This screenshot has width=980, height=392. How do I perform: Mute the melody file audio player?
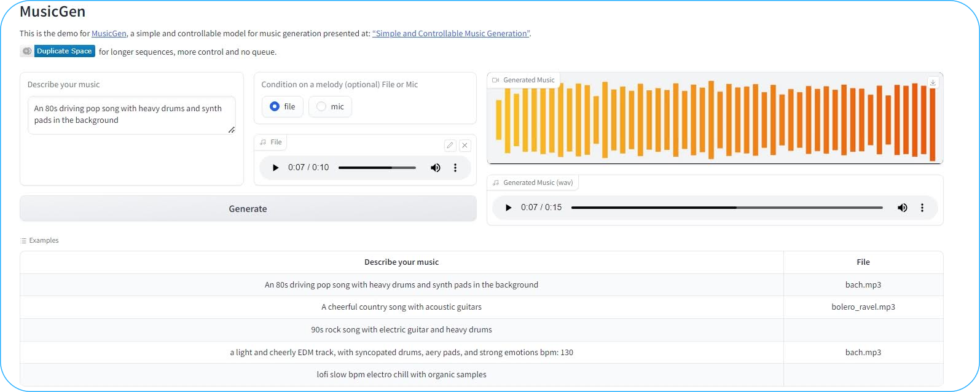[436, 168]
